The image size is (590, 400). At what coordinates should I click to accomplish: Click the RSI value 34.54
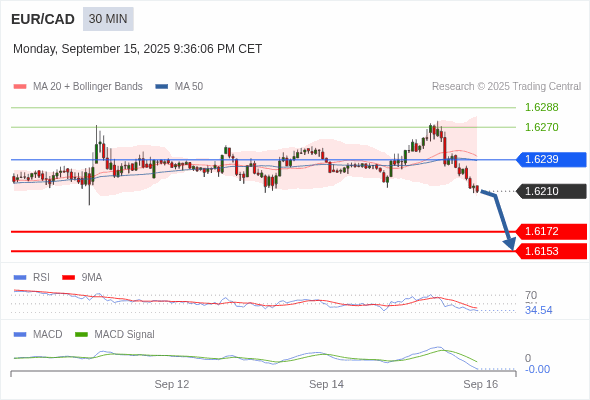(x=539, y=310)
